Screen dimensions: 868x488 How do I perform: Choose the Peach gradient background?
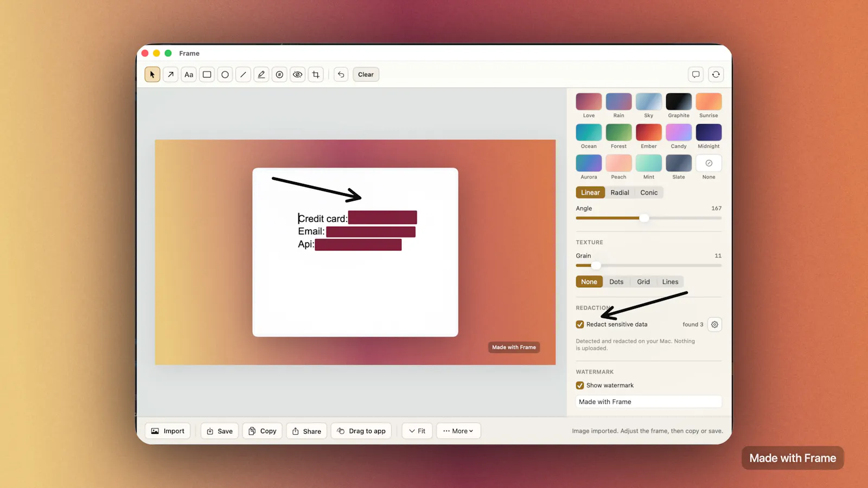tap(618, 163)
